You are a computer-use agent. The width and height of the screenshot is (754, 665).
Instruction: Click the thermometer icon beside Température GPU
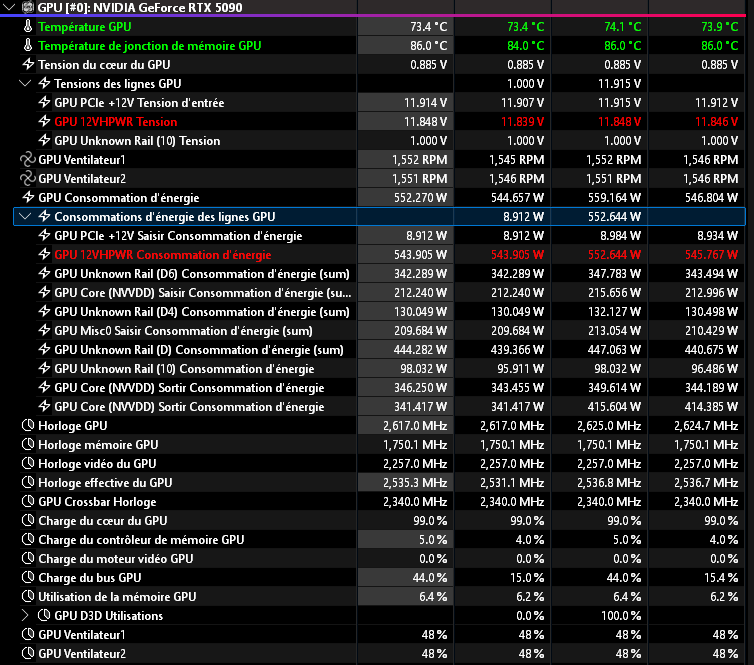28,26
